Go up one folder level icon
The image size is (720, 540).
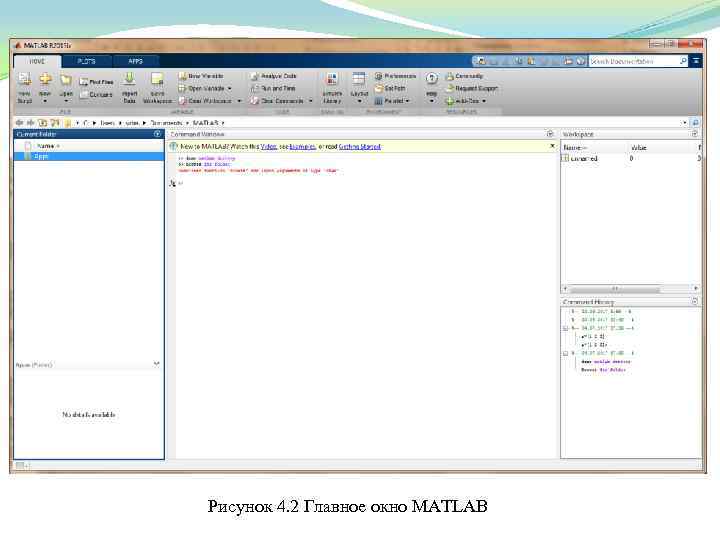coord(43,123)
